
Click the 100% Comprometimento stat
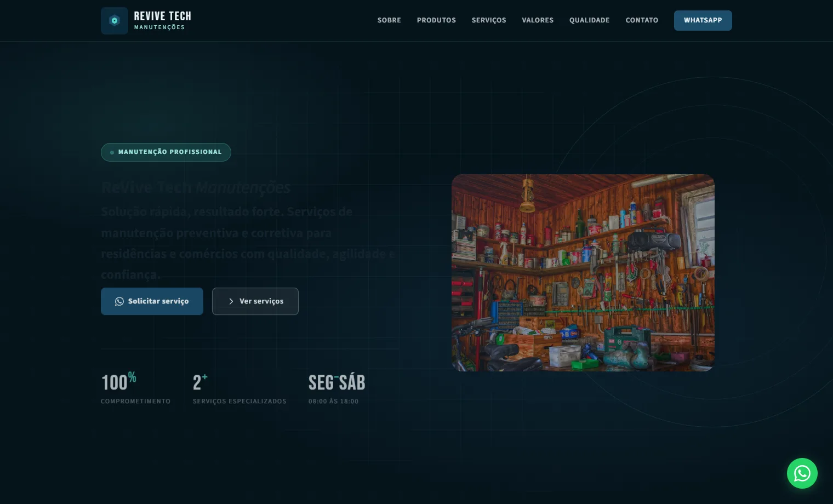pos(135,390)
